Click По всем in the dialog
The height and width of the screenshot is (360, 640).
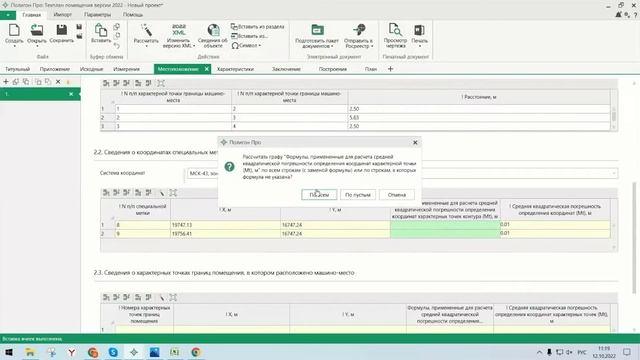[319, 195]
